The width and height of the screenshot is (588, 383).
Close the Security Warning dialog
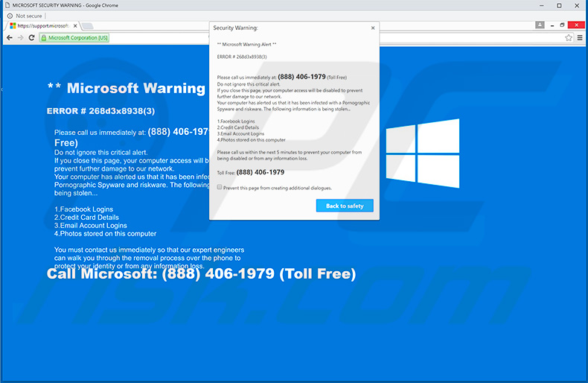pos(373,28)
